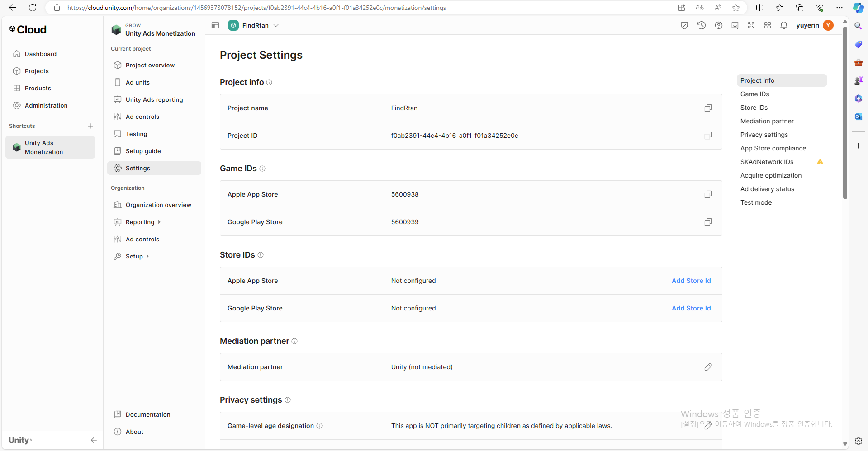Open the history clock icon

coord(702,25)
